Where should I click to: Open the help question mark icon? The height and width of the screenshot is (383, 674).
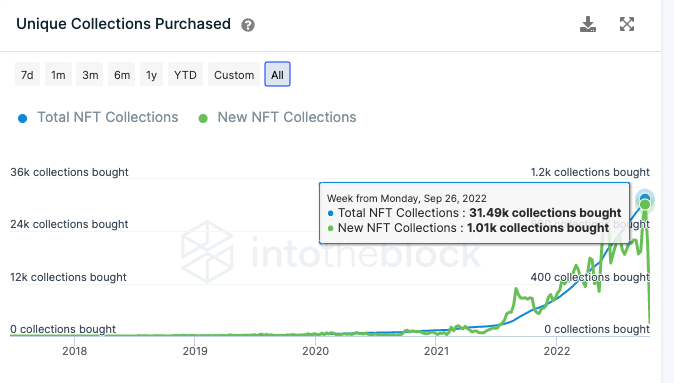tap(248, 25)
